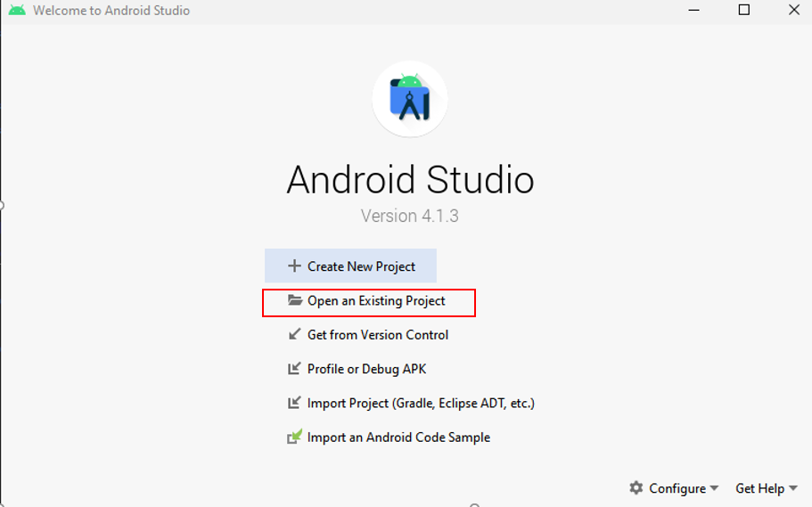Expand the Get Help dropdown arrow
The width and height of the screenshot is (812, 507).
click(x=793, y=489)
